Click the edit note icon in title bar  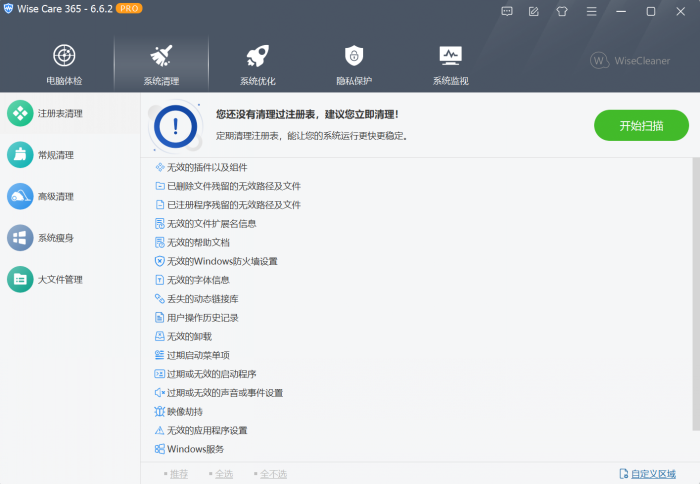533,12
